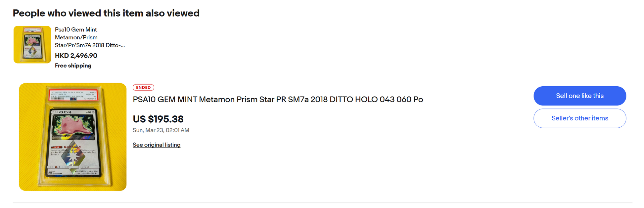Click the "Sell one like this" button
This screenshot has width=644, height=208.
click(x=579, y=96)
